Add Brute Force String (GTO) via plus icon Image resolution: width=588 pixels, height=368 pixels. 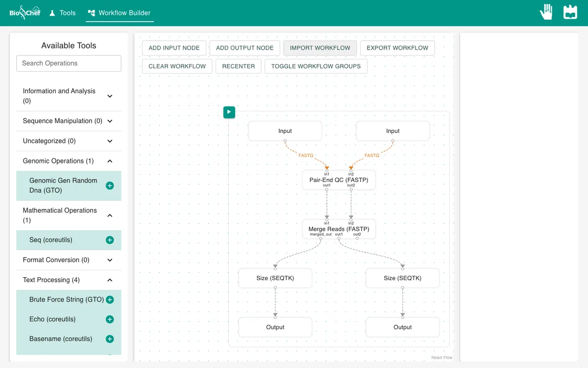coord(110,300)
